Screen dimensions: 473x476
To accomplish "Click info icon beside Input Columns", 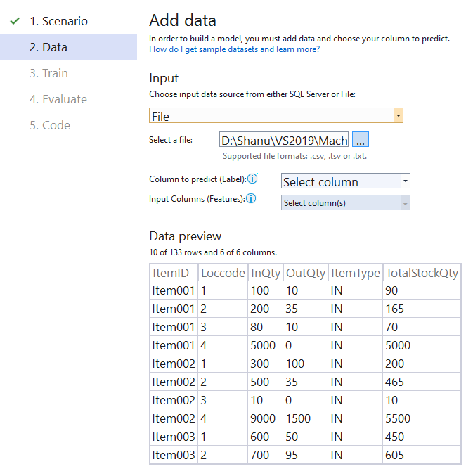I will coord(251,198).
